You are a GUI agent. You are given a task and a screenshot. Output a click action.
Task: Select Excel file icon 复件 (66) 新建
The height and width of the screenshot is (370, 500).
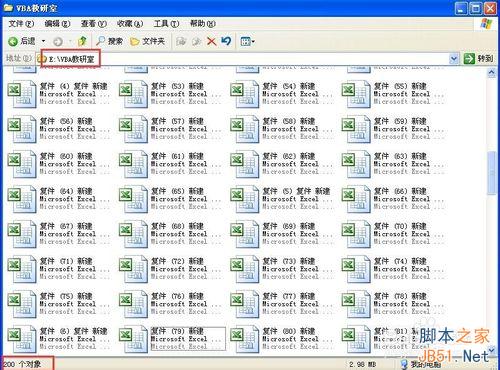point(356,199)
